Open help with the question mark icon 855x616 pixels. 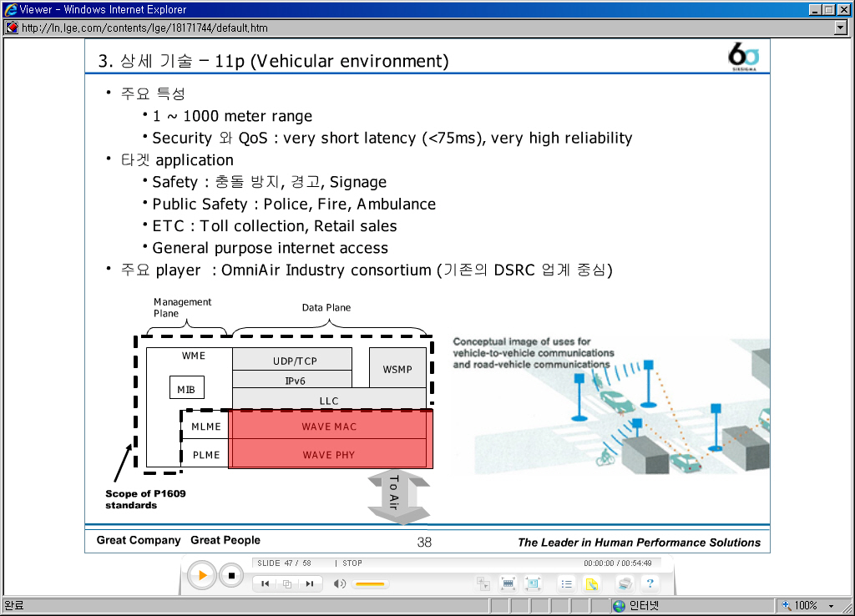[650, 583]
